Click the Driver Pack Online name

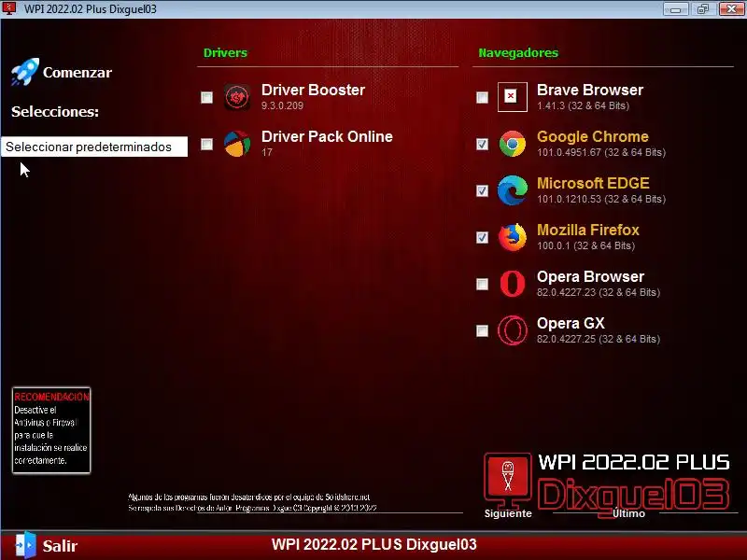327,136
